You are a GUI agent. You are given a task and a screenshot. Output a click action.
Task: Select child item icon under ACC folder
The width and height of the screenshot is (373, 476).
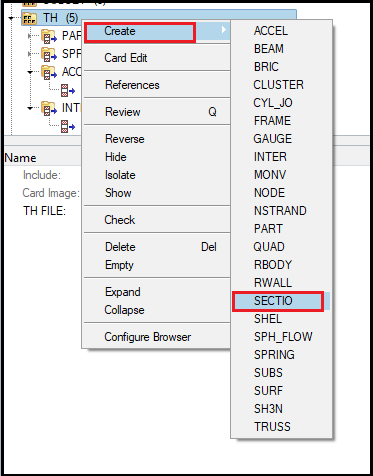click(68, 90)
